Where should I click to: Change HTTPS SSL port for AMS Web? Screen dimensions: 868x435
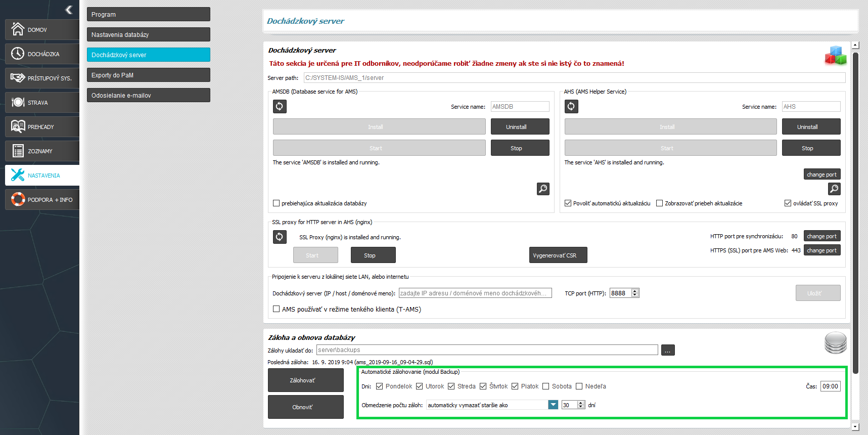point(822,250)
